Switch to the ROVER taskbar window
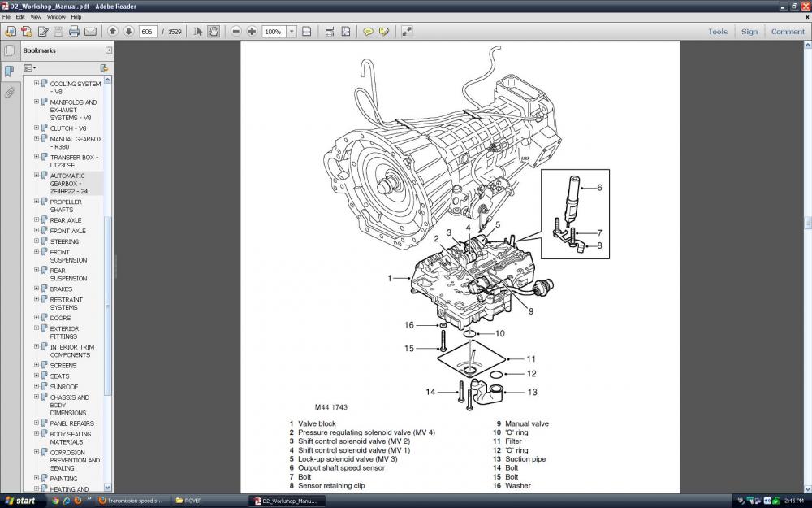This screenshot has height=508, width=812. [195, 501]
